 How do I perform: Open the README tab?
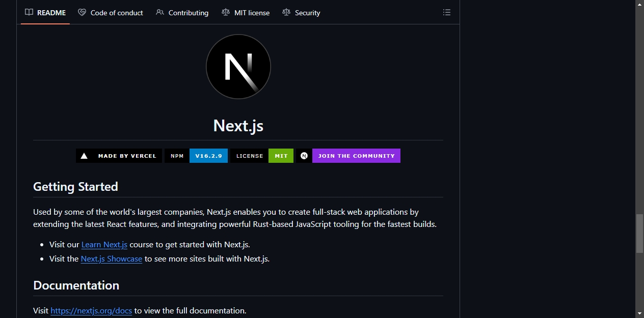45,13
